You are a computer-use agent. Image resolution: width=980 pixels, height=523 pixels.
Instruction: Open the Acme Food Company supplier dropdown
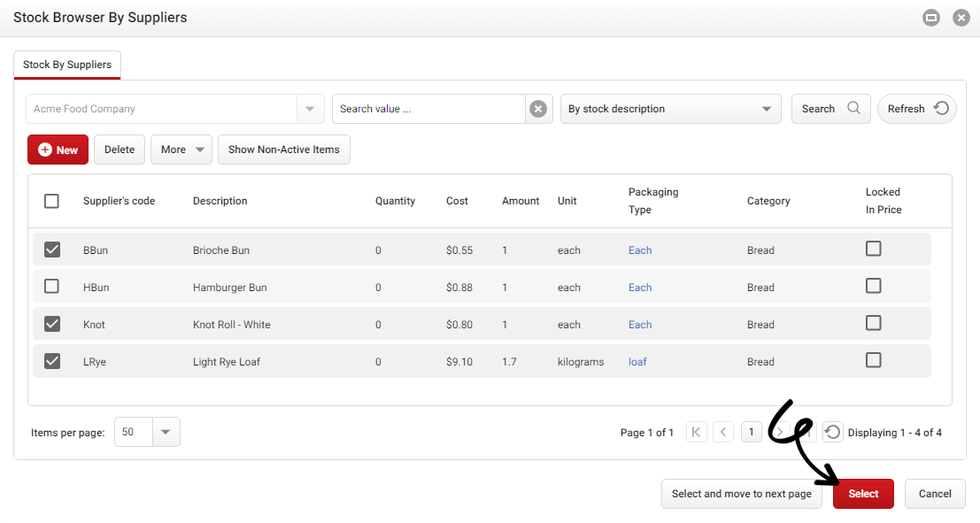tap(310, 109)
